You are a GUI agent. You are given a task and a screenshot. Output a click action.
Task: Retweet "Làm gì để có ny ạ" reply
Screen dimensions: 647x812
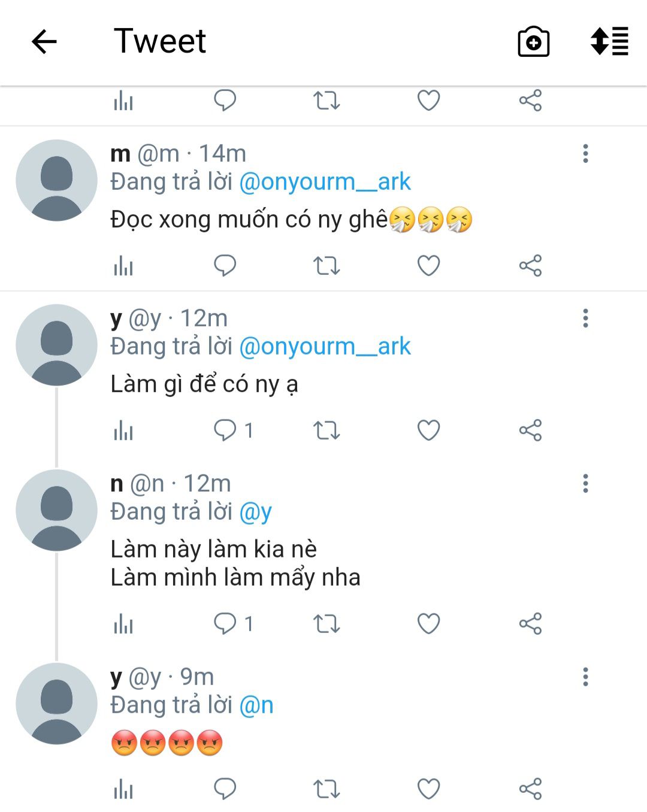click(x=326, y=430)
